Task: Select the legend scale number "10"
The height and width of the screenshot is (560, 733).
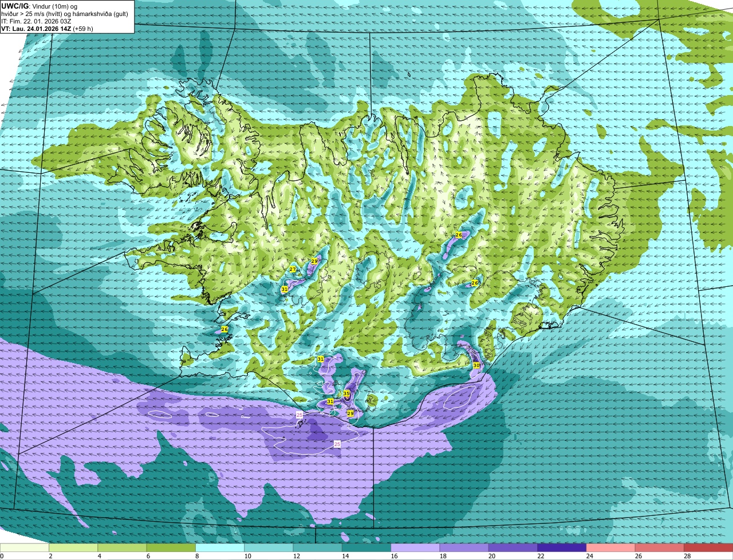Action: [247, 556]
